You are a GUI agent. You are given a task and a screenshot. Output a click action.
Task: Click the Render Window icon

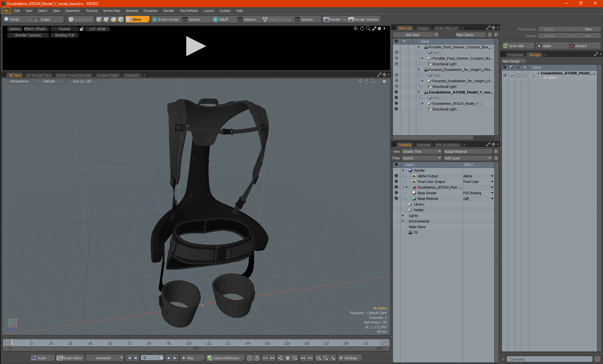pyautogui.click(x=350, y=19)
